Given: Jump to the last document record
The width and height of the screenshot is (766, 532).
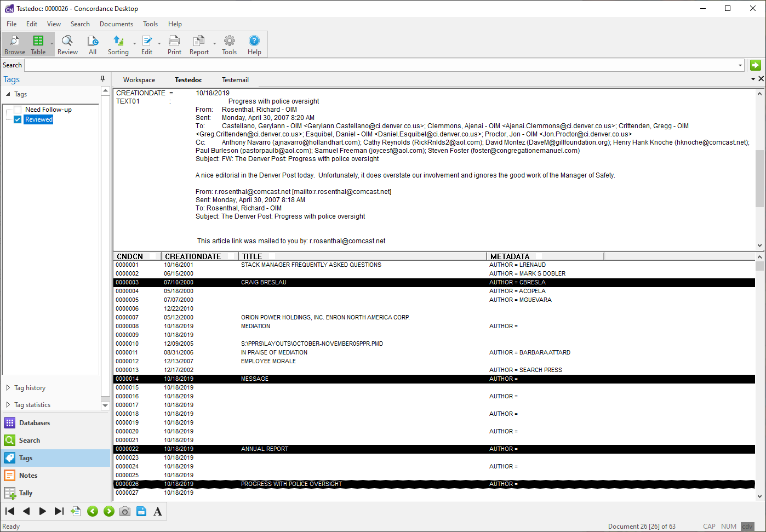Looking at the screenshot, I should pos(59,511).
